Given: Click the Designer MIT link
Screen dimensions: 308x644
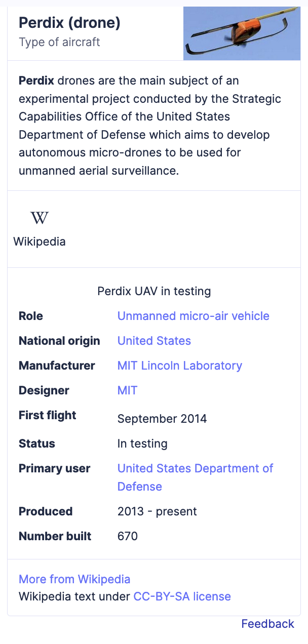Looking at the screenshot, I should point(127,390).
